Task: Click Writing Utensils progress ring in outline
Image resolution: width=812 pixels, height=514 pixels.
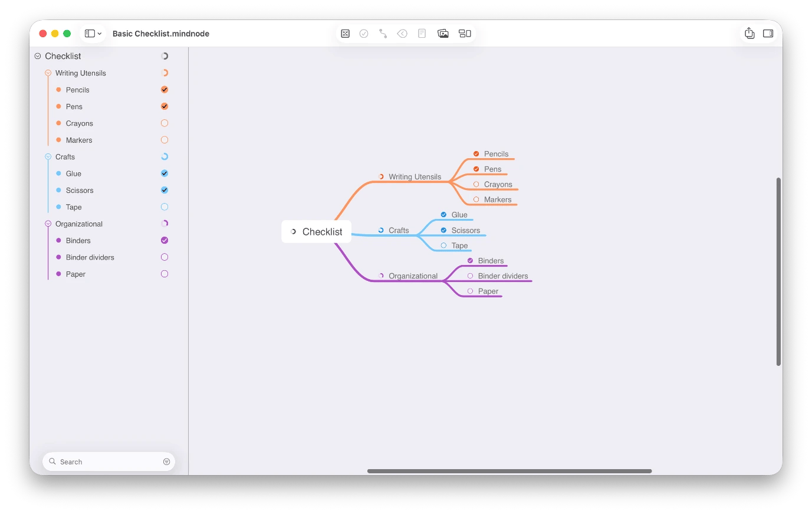Action: [165, 73]
